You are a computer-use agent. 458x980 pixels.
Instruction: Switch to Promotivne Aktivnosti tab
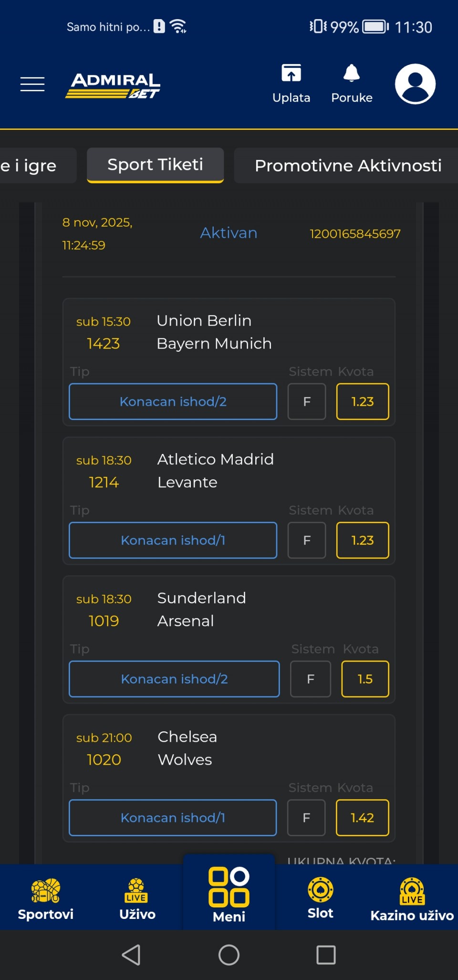pos(348,166)
